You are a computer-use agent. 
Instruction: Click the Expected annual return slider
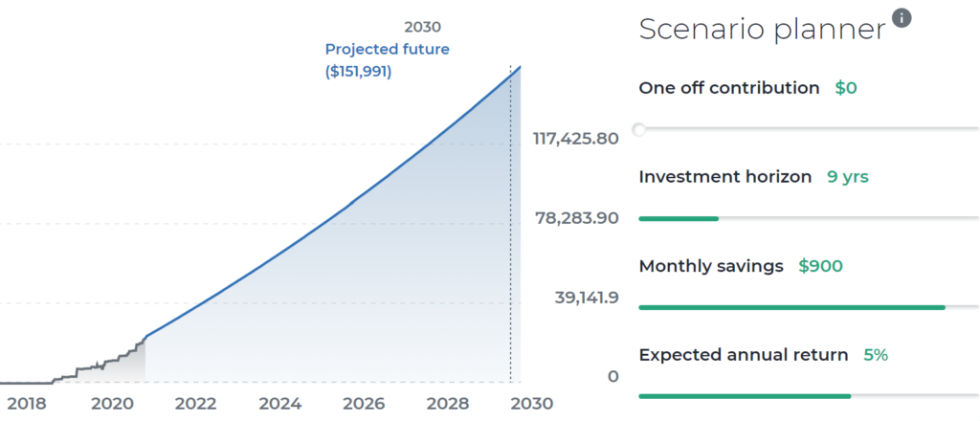click(x=808, y=396)
